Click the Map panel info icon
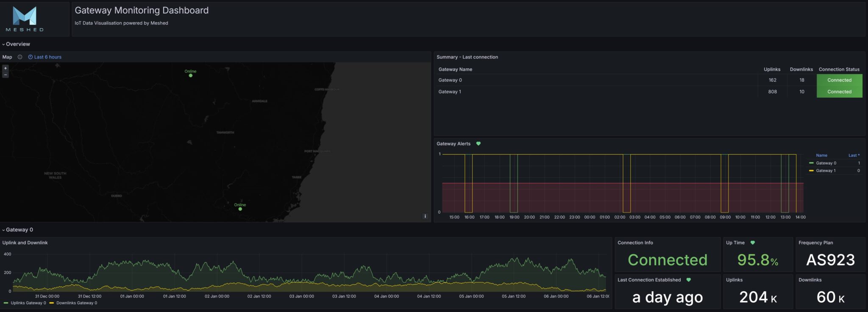 pos(20,57)
